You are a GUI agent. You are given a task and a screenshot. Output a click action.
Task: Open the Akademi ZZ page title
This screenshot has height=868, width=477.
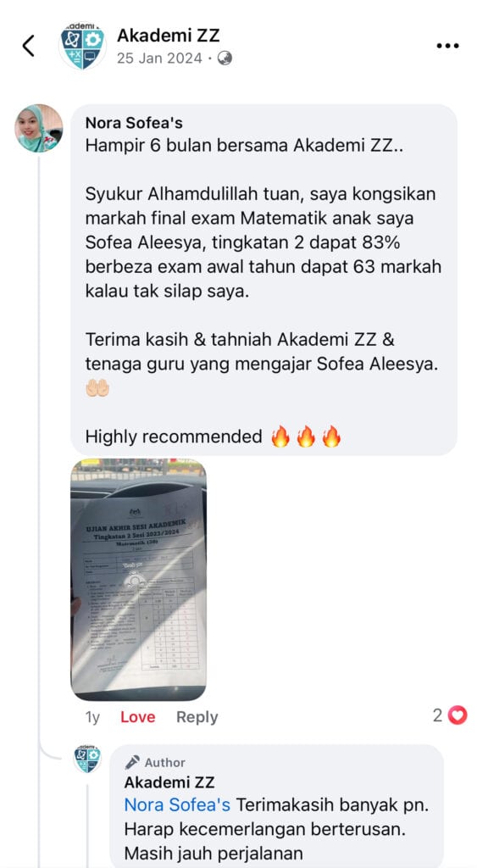pos(169,36)
